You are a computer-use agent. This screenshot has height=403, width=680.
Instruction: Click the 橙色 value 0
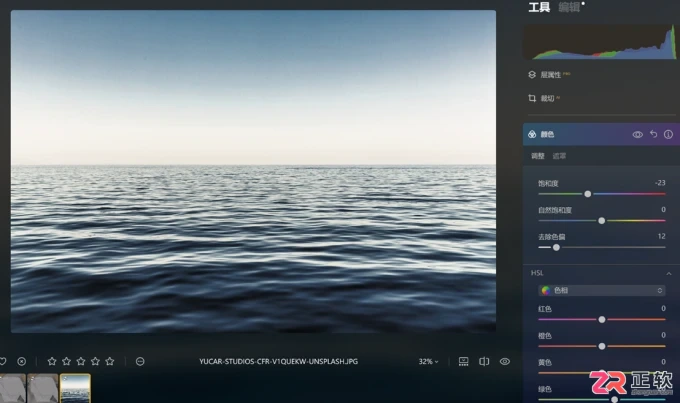point(663,335)
